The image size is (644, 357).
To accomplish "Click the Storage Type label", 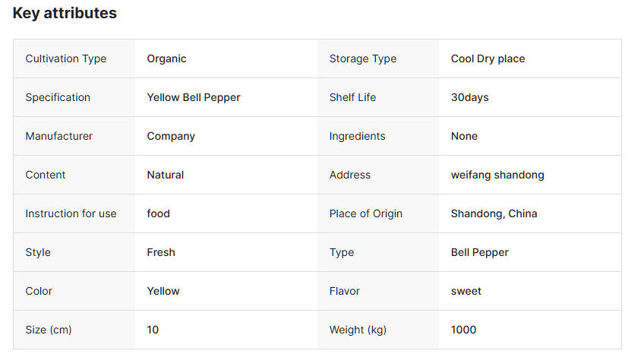I will [363, 58].
